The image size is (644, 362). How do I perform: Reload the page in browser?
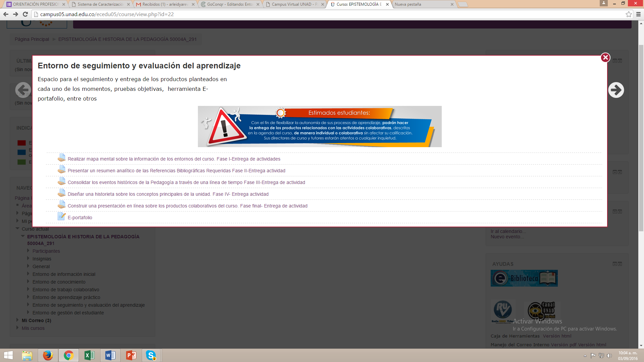pos(25,14)
